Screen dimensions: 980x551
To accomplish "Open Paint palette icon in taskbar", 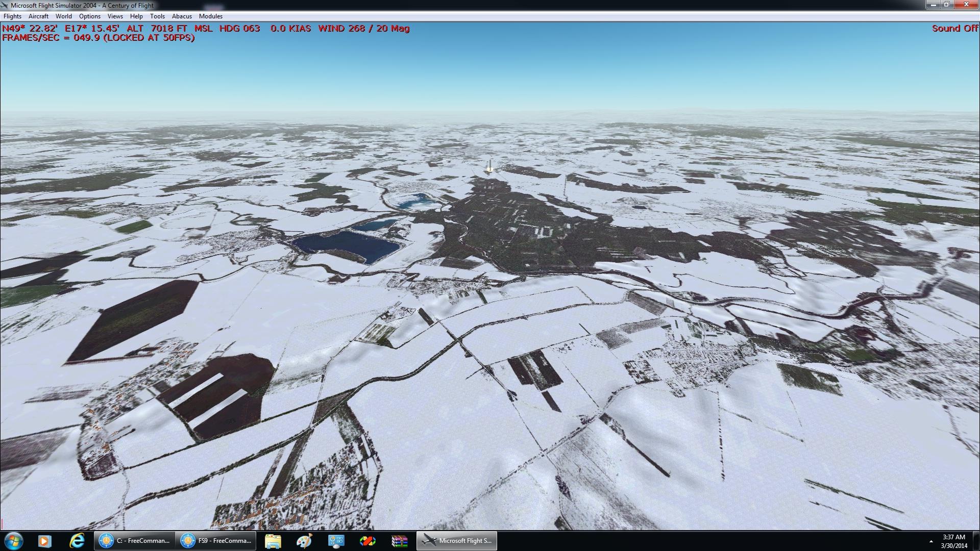I will 305,541.
